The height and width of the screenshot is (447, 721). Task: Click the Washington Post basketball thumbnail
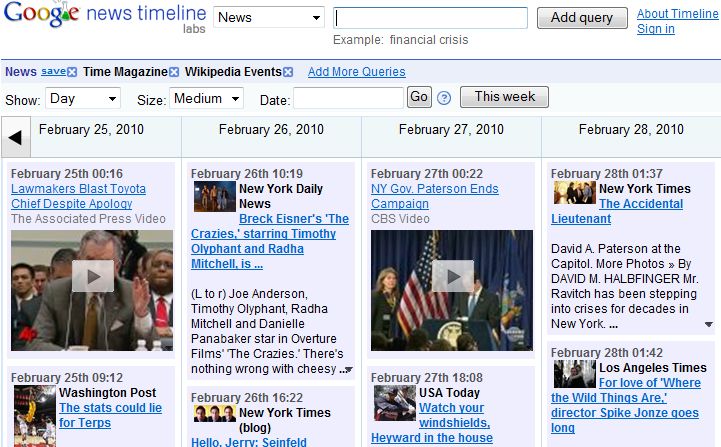coord(34,416)
